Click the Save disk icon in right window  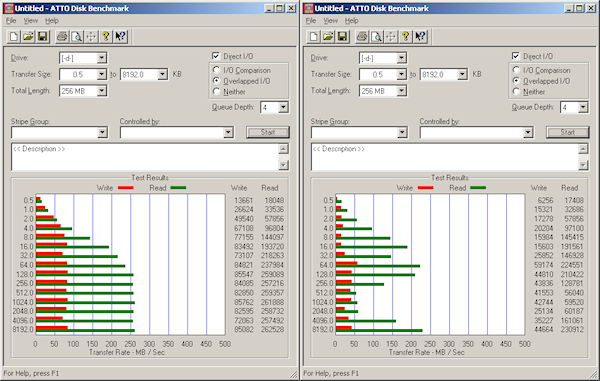(x=342, y=36)
